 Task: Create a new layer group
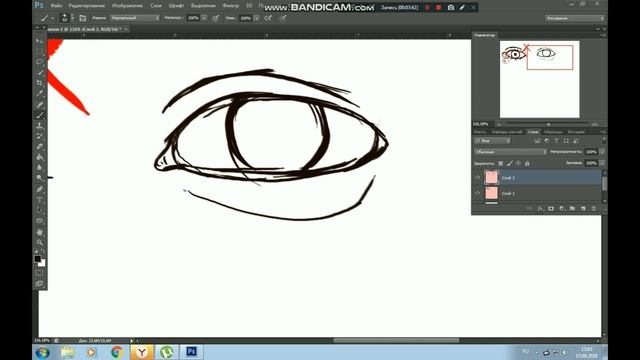point(572,209)
